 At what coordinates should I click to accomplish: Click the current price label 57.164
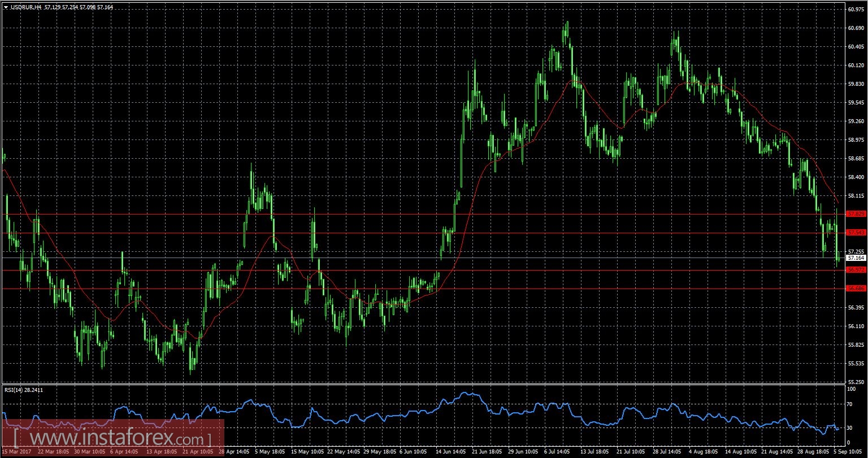(x=856, y=258)
